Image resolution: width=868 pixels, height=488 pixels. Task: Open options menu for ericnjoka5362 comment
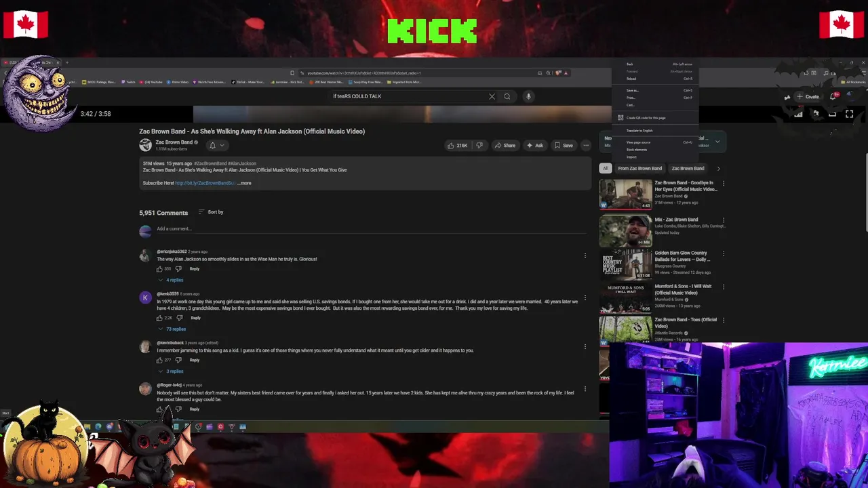(585, 256)
